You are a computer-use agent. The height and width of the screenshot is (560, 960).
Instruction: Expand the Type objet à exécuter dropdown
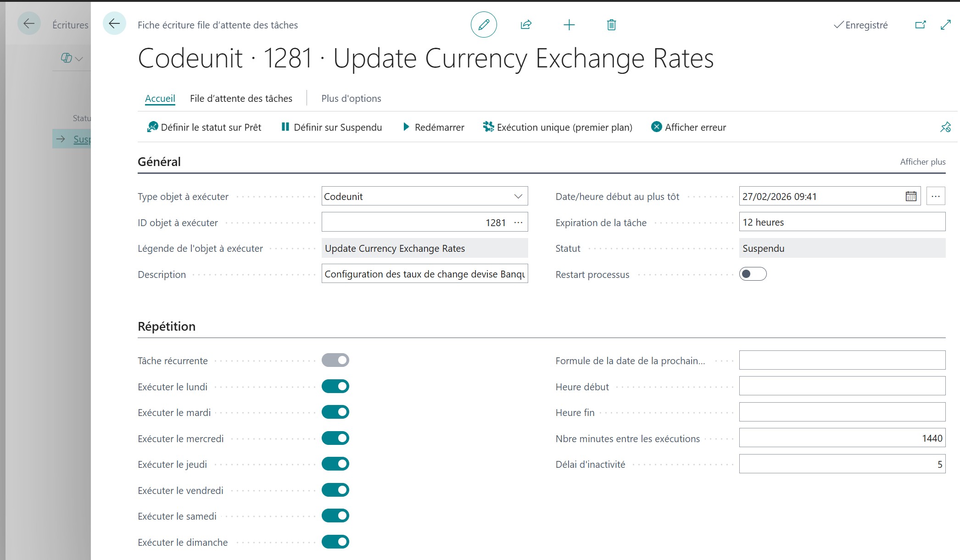pos(518,196)
